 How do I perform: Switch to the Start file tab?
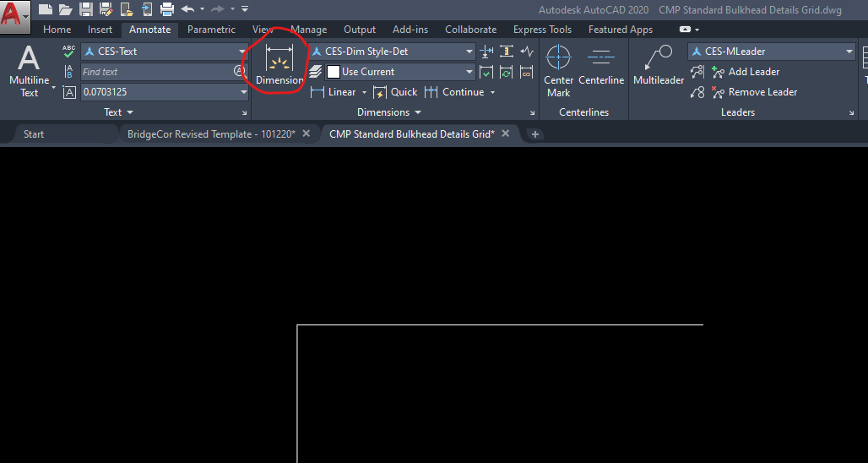click(x=34, y=134)
